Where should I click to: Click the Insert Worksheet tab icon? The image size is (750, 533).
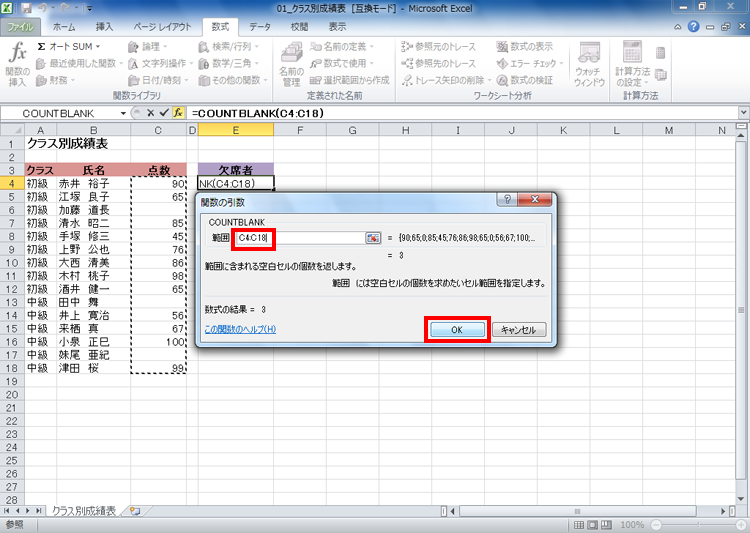pyautogui.click(x=135, y=511)
